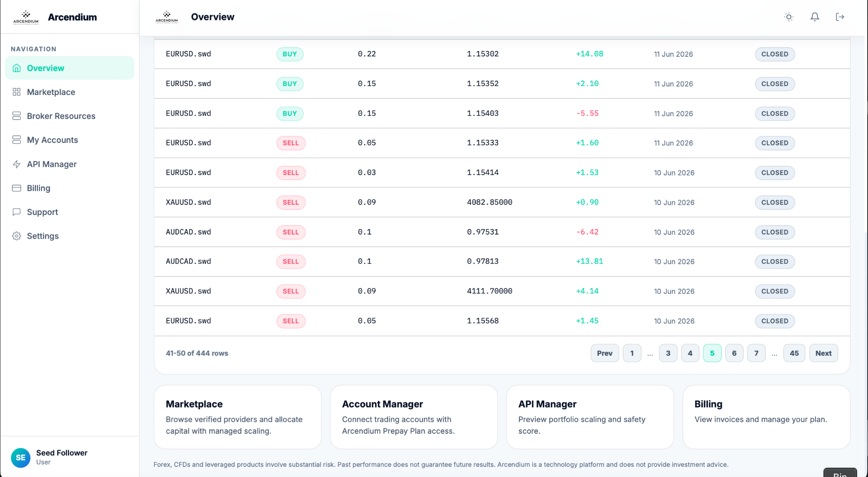Select Overview in the navigation
868x477 pixels.
70,68
